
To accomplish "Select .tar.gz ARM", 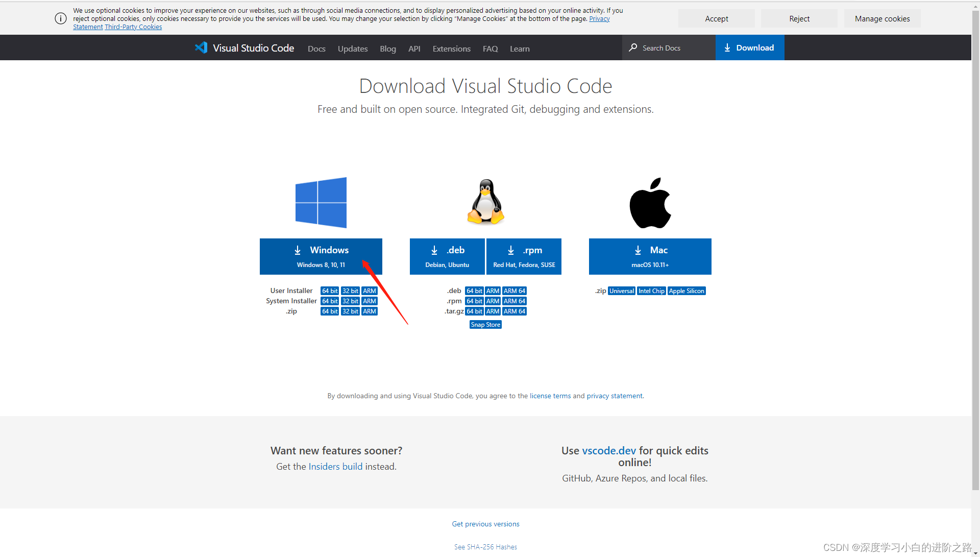I will 493,311.
